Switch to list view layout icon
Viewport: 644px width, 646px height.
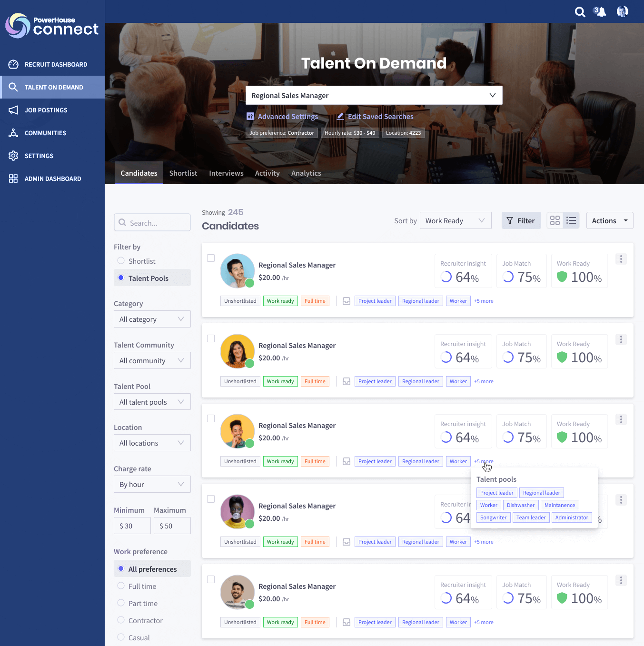point(571,220)
